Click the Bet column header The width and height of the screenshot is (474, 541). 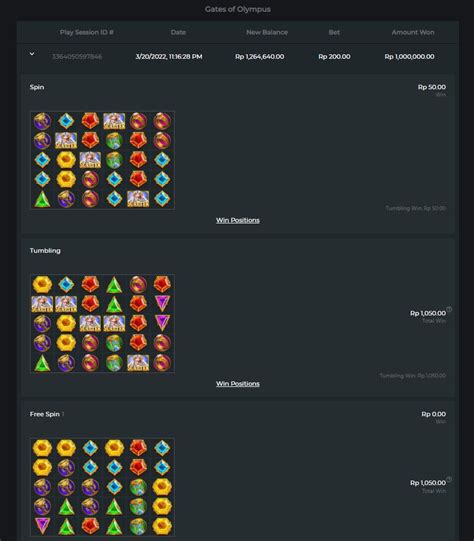[x=334, y=32]
